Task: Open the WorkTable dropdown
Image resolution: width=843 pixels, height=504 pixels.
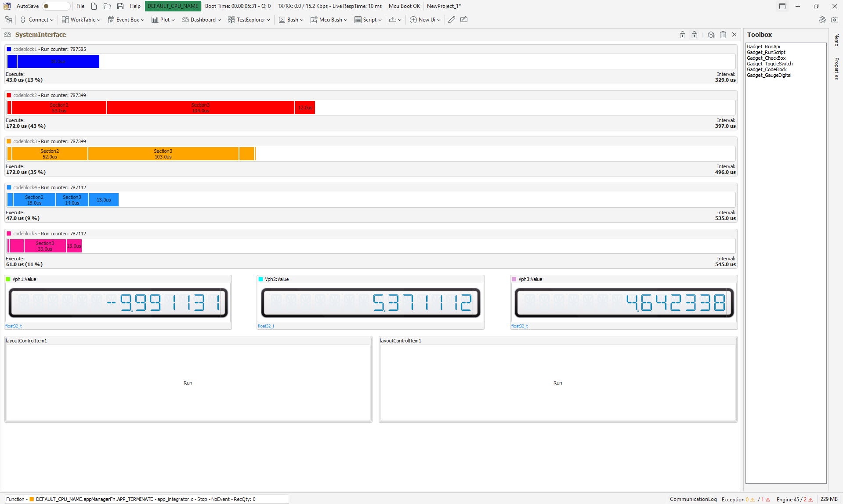Action: click(81, 20)
